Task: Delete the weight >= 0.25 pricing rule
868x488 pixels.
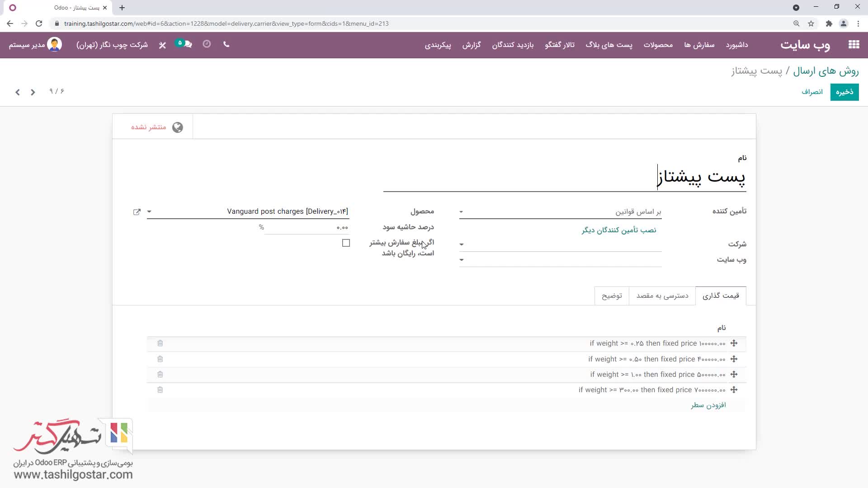Action: (x=160, y=343)
